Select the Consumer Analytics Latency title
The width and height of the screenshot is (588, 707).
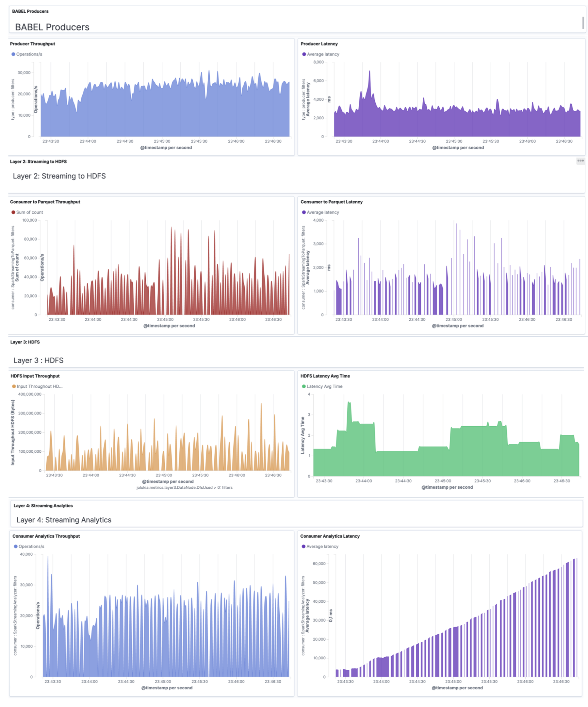330,536
